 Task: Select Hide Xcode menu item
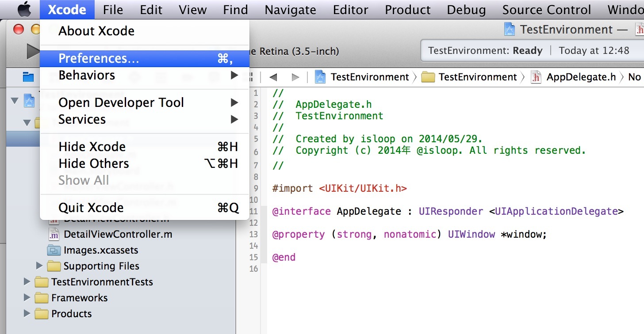pos(145,147)
